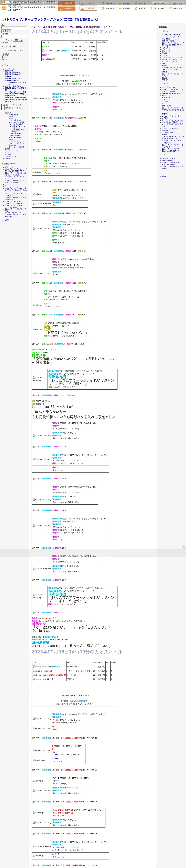This screenshot has width=186, height=868.
Task: Open 旧wiki link
Action: (7, 158)
